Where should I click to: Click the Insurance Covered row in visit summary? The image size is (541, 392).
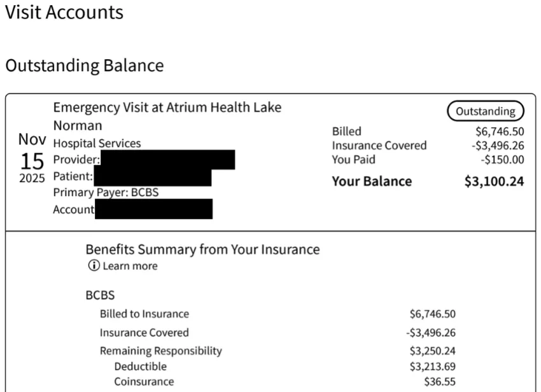click(428, 145)
